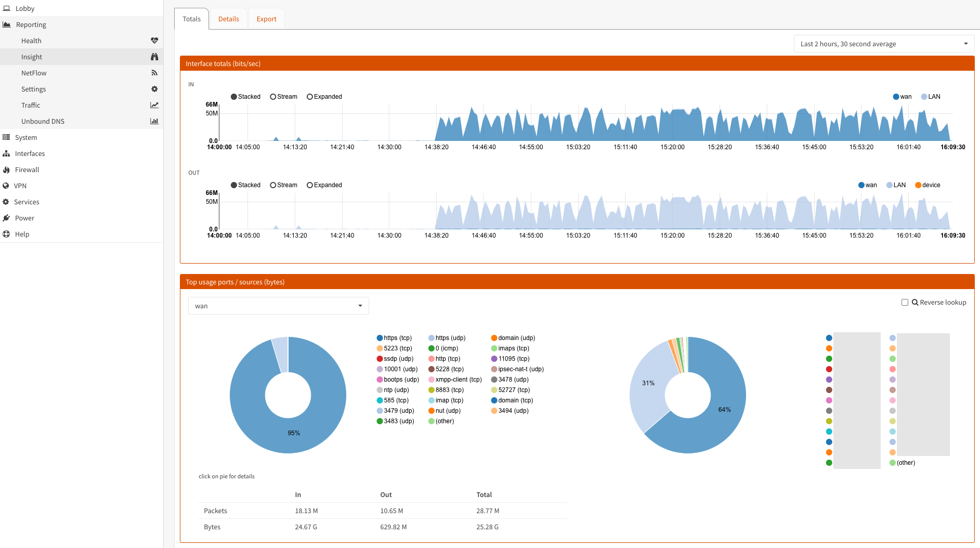Click the Services cog icon
Viewport: 980px width, 548px height.
pos(6,202)
